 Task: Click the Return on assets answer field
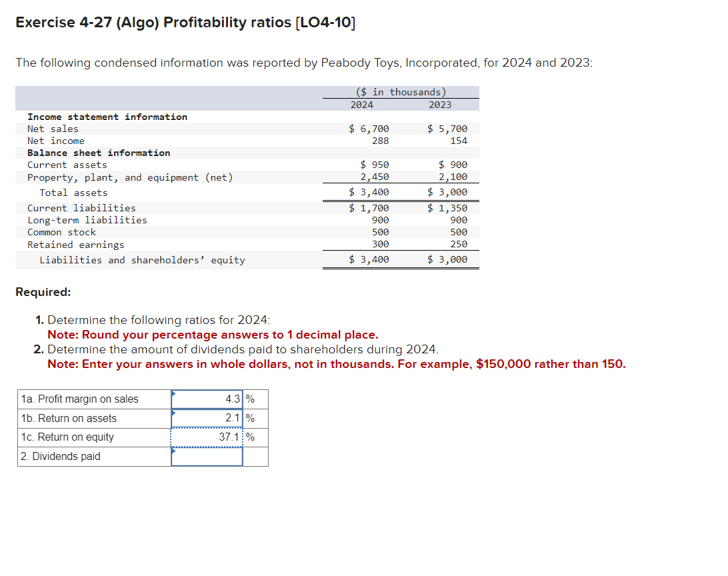[207, 417]
